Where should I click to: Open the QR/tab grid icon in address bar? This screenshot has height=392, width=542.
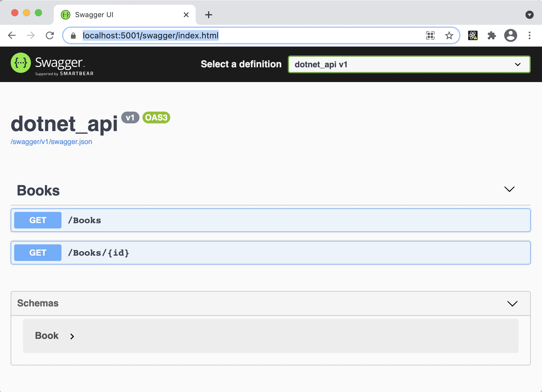click(430, 35)
